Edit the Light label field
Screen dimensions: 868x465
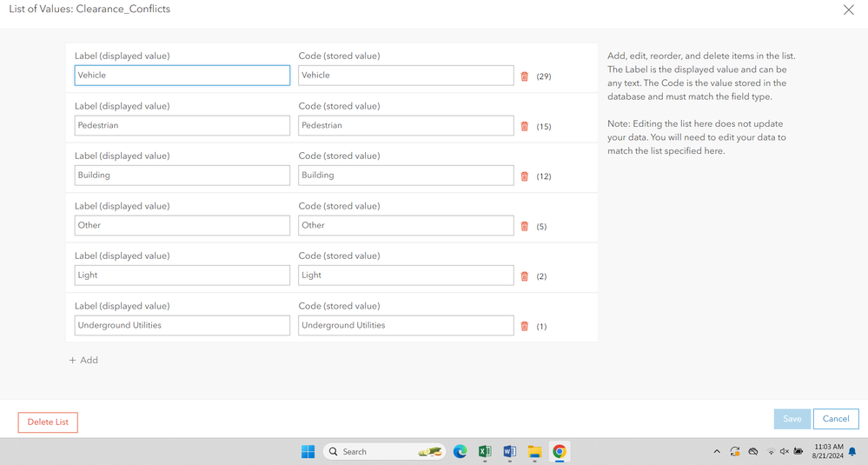coord(182,276)
